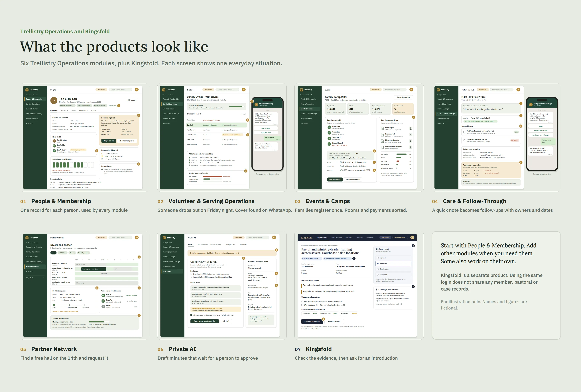
Task: Download the Dietary and access report
Action: 411,141
